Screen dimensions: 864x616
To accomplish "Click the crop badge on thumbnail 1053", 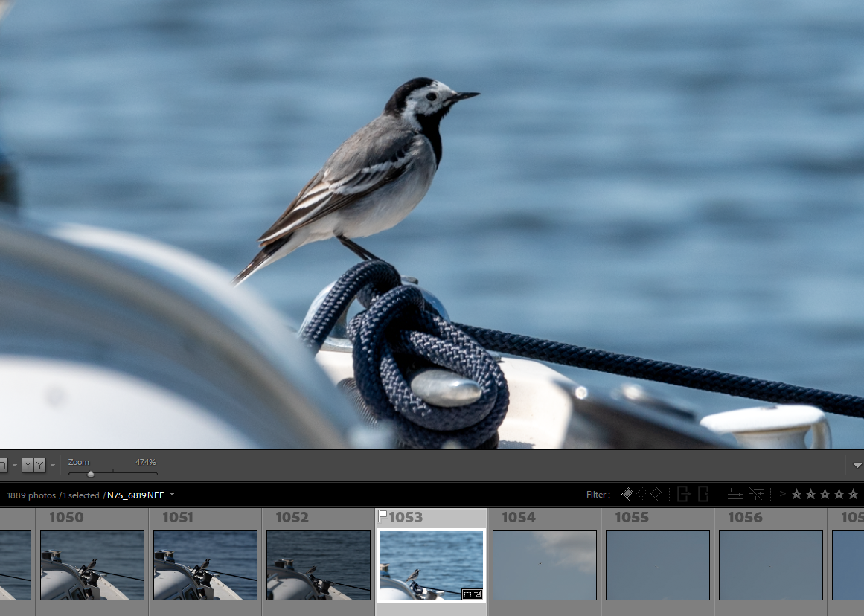I will [x=467, y=594].
